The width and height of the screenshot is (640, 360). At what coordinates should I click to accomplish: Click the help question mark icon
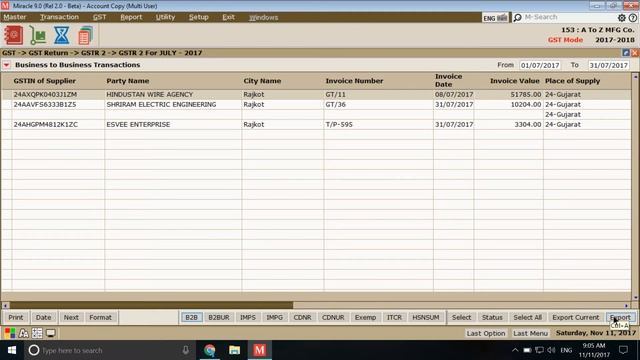click(x=633, y=18)
